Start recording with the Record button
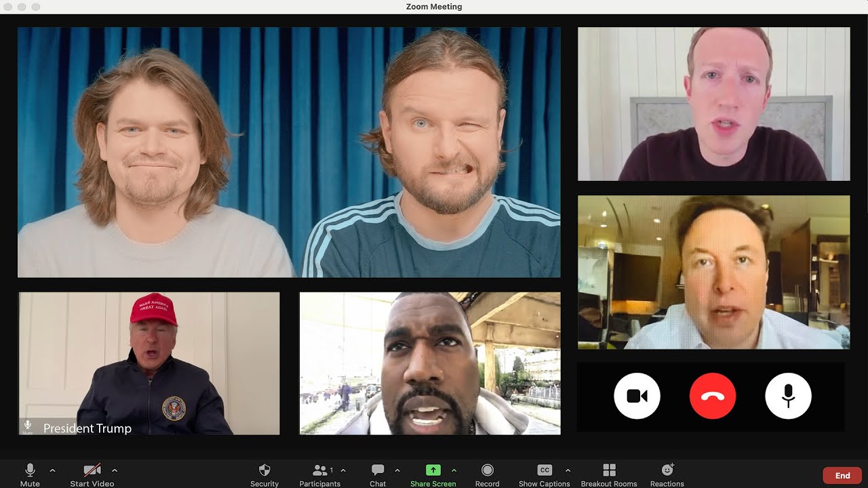Image resolution: width=868 pixels, height=488 pixels. click(487, 474)
